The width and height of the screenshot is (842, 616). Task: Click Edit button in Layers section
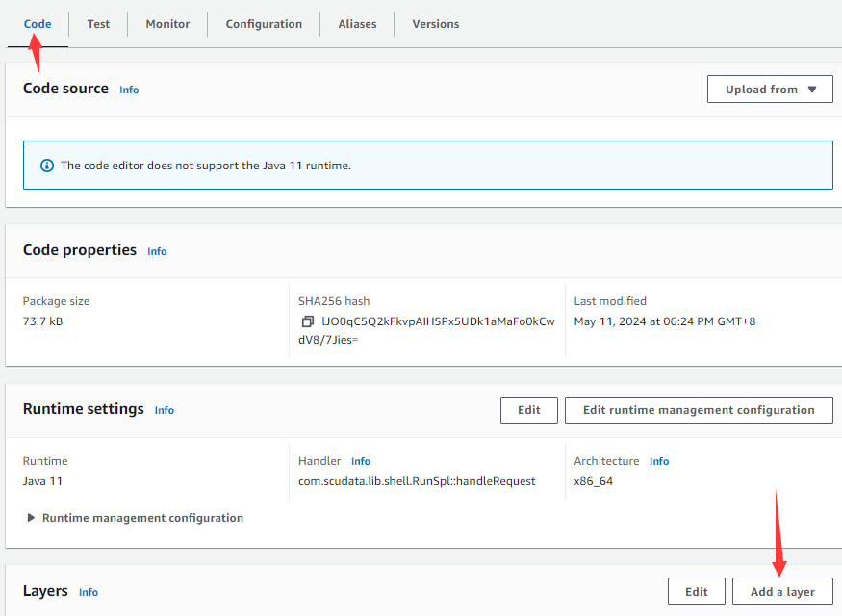point(696,592)
